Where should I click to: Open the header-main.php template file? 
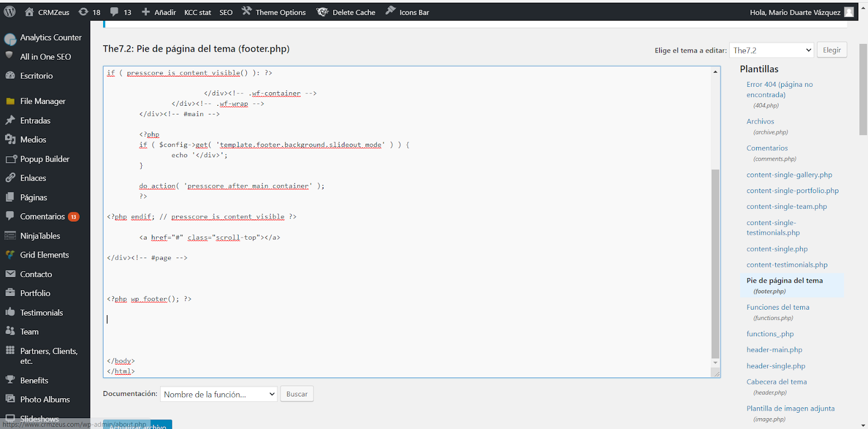pyautogui.click(x=774, y=350)
